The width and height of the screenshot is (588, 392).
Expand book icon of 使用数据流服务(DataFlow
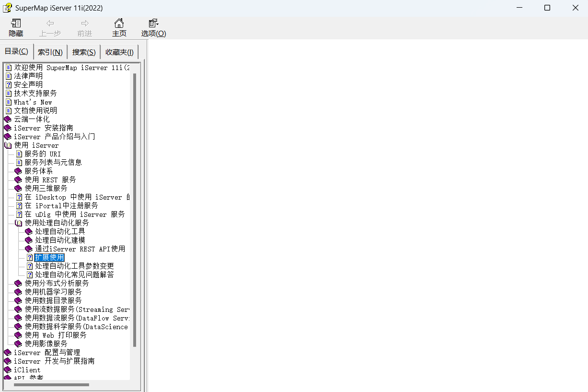pyautogui.click(x=19, y=318)
